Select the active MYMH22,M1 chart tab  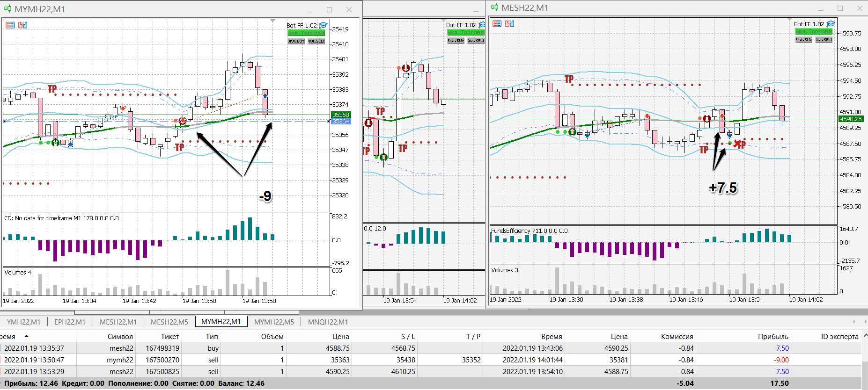coord(221,322)
